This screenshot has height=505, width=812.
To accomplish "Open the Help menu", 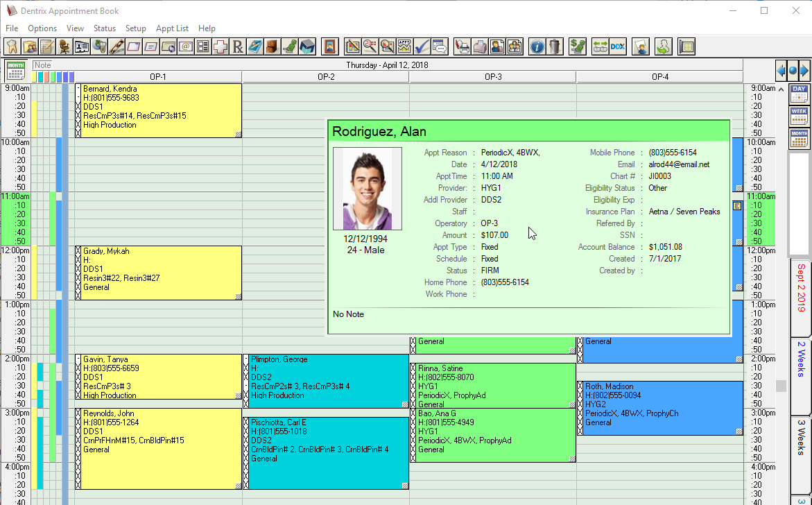I will (x=207, y=28).
